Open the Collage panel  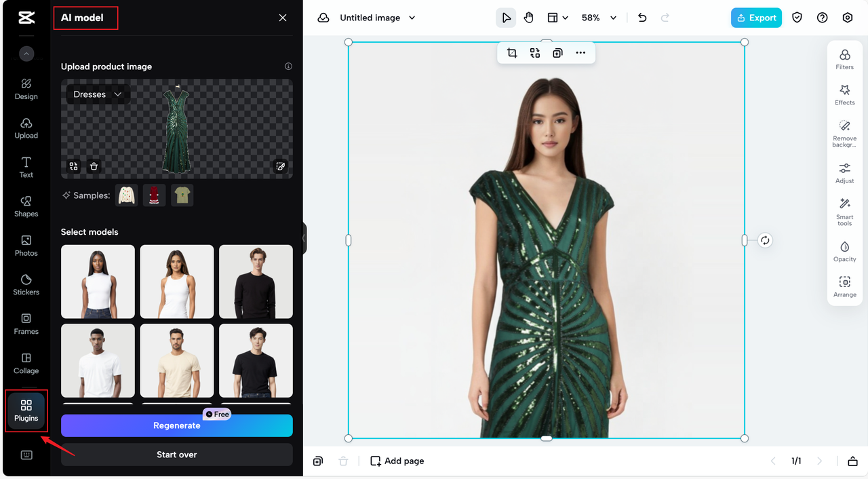coord(26,364)
